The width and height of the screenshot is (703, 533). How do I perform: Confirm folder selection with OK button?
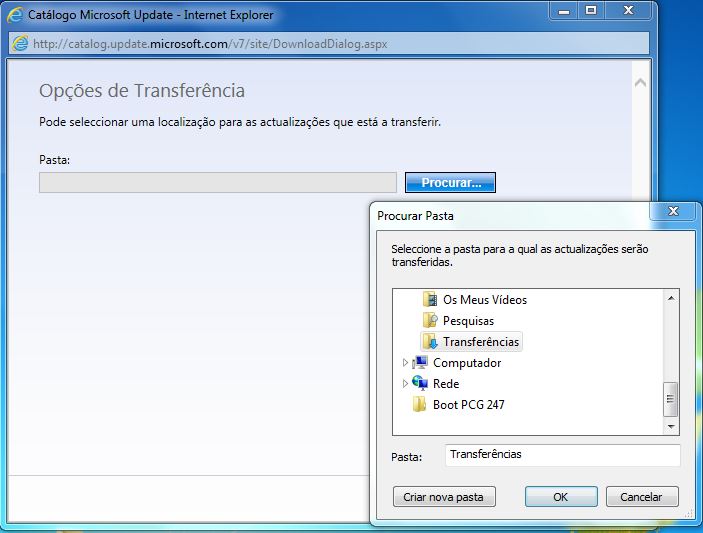(x=561, y=497)
